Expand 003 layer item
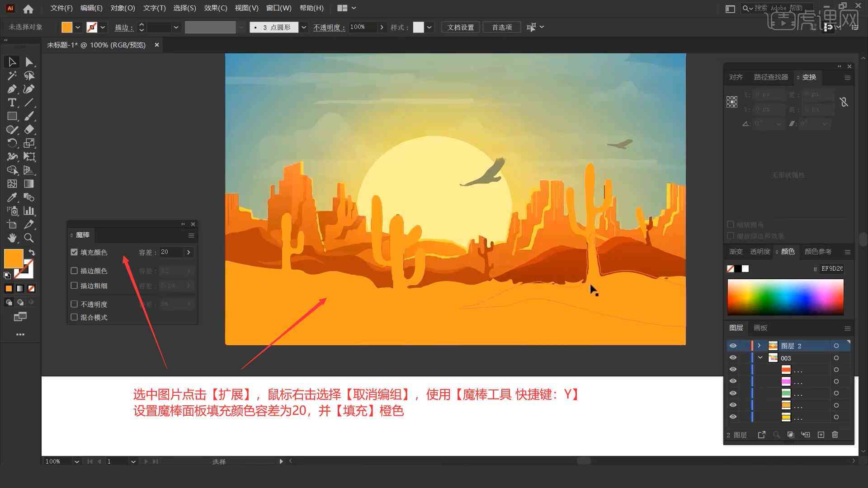This screenshot has width=868, height=488. [760, 358]
